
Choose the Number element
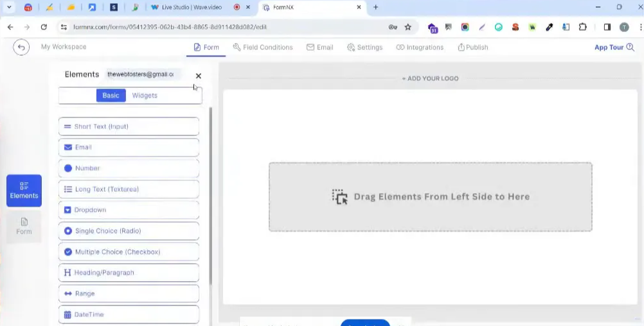[x=129, y=168]
